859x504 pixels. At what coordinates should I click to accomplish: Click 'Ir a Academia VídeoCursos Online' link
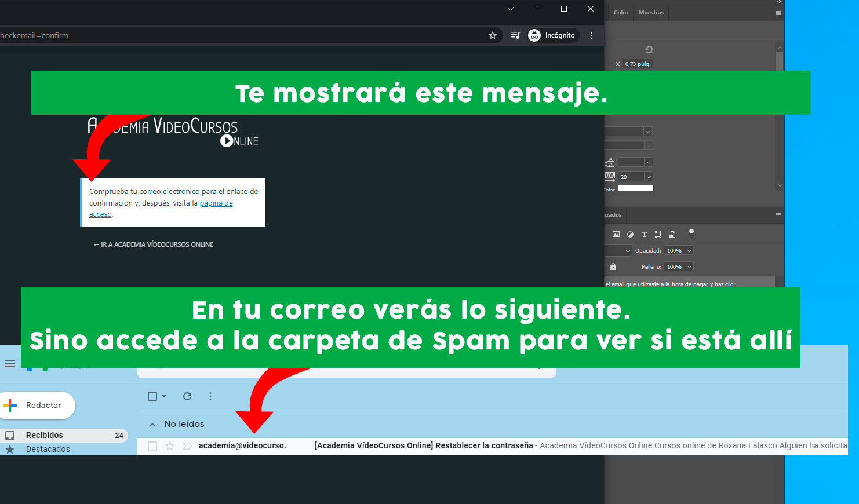point(154,244)
